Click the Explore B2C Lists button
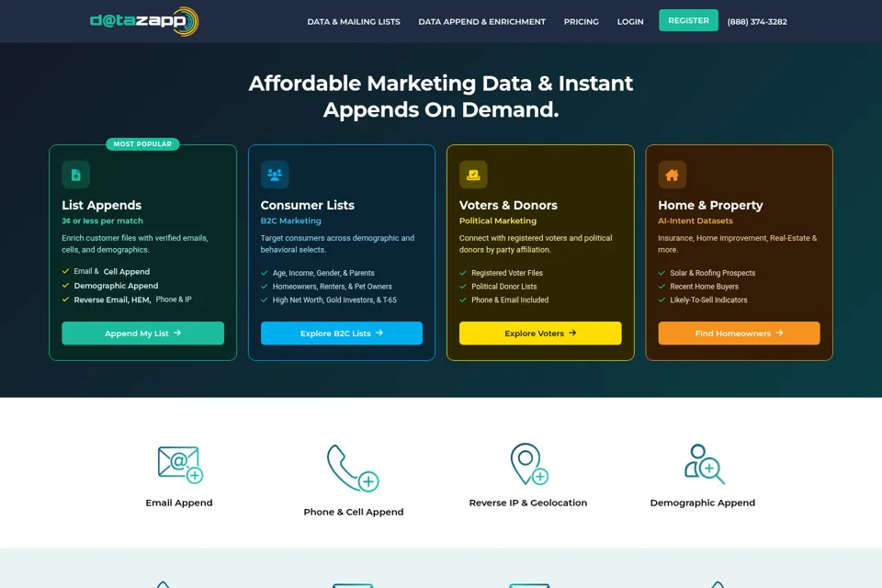The image size is (882, 588). coord(342,334)
